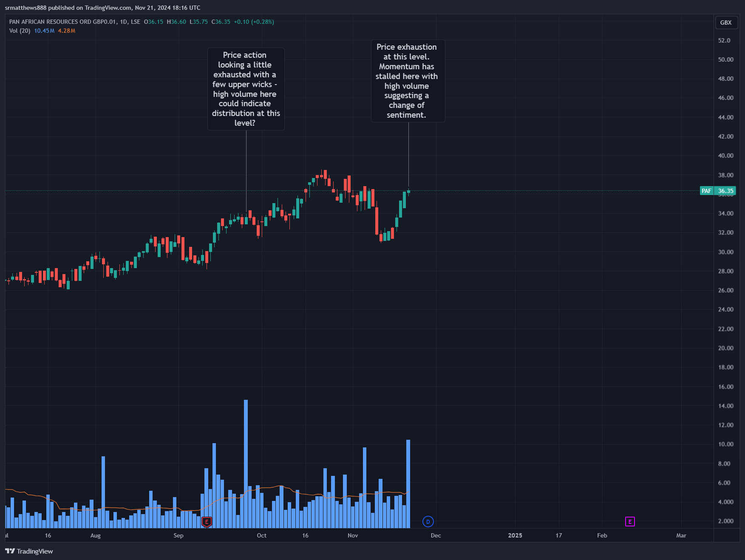Click the 10.45M volume value in legend
Screen dimensions: 745x560
(x=44, y=31)
